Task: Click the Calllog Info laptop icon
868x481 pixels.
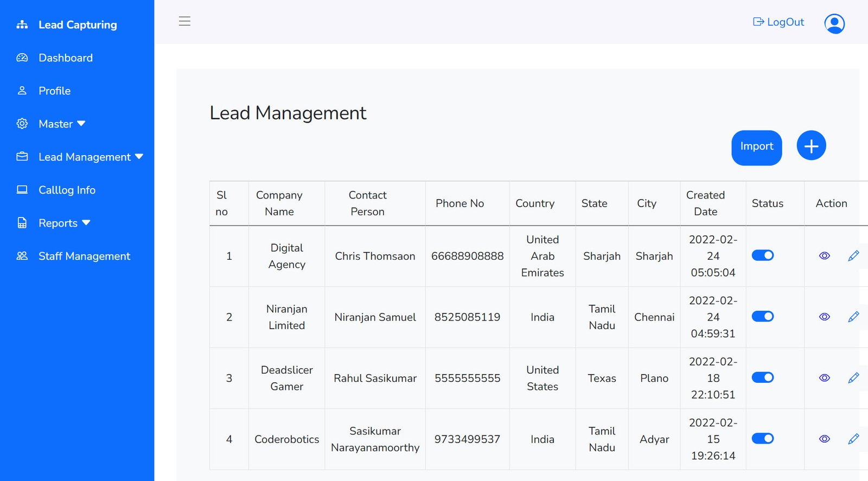Action: tap(22, 190)
